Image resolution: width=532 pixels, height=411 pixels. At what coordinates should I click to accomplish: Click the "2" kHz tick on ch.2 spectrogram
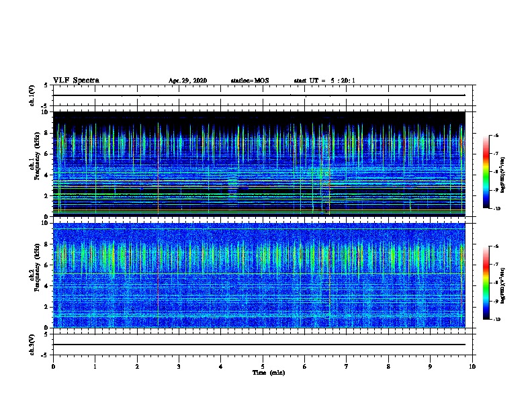(x=46, y=307)
